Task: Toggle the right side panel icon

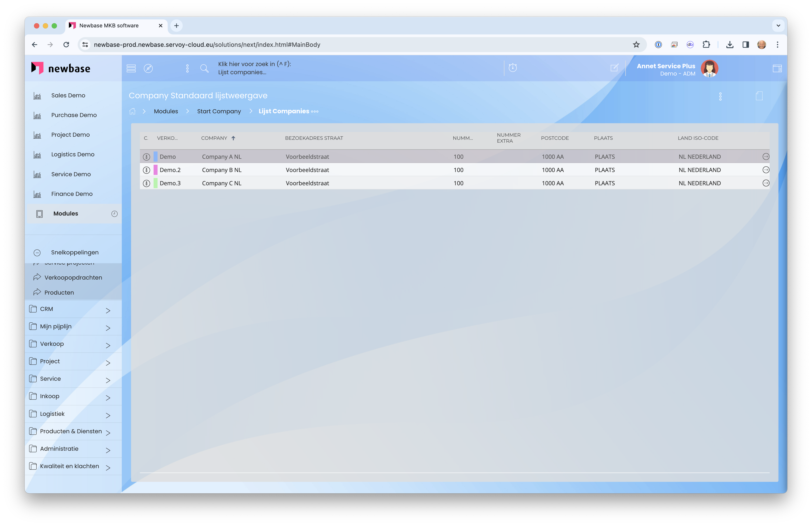Action: (x=777, y=68)
